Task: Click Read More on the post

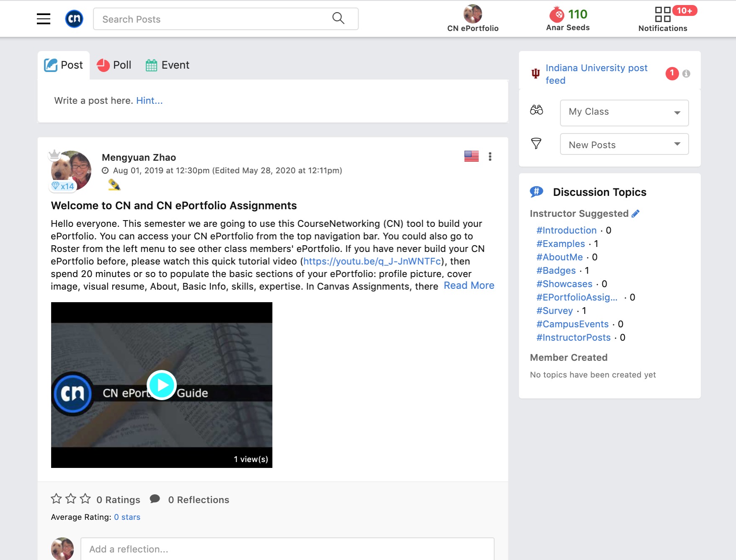Action: pyautogui.click(x=469, y=285)
